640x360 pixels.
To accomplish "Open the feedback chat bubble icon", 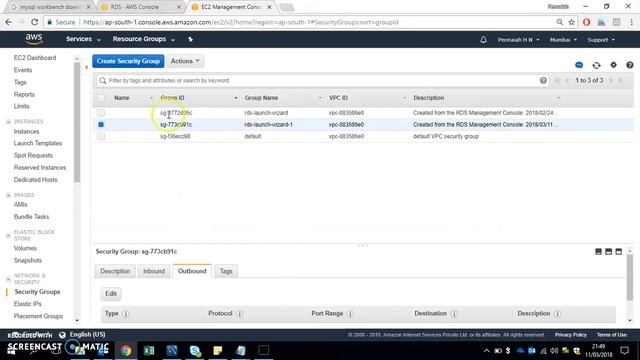I will click(x=579, y=65).
